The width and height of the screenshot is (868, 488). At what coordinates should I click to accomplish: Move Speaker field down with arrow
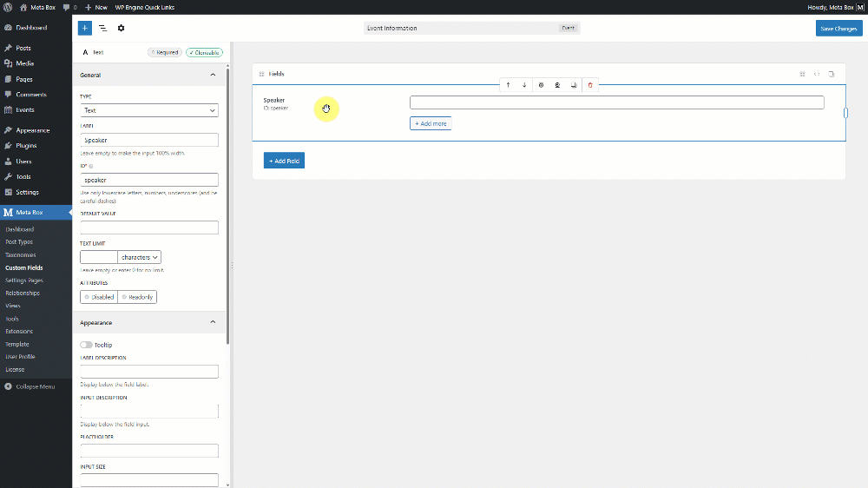coord(524,85)
